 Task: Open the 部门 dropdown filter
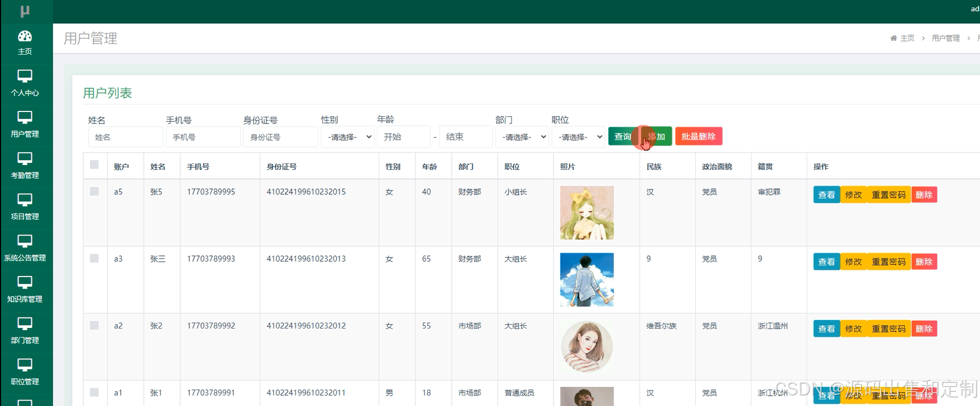click(x=522, y=137)
